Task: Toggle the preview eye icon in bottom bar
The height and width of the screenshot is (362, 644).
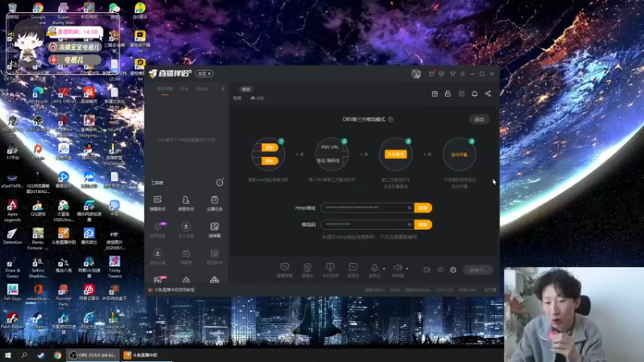Action: 440,269
